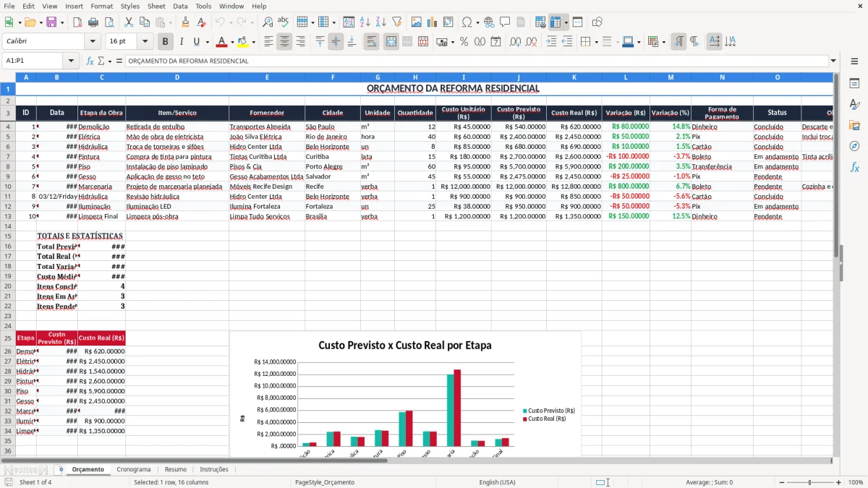Toggle Italic formatting

181,42
